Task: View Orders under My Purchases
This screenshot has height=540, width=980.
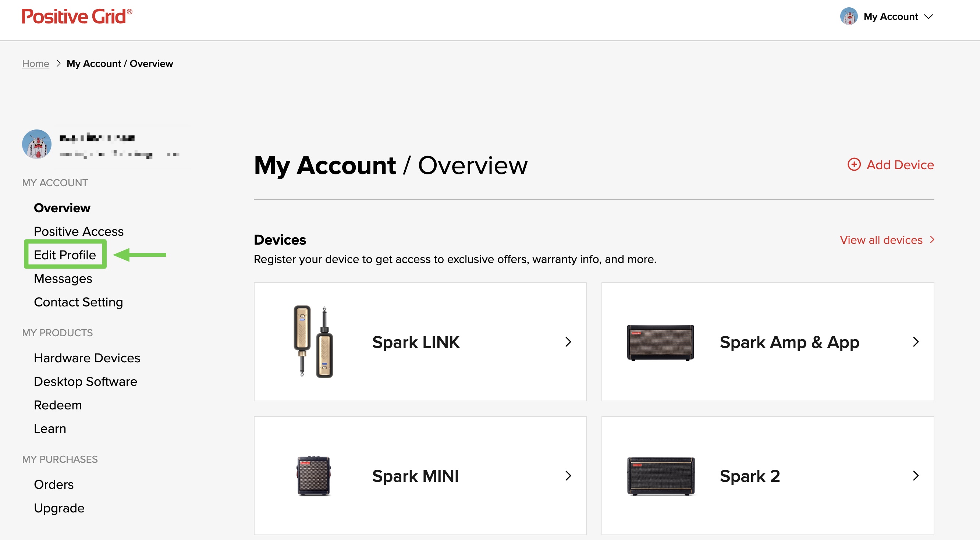Action: (x=54, y=485)
